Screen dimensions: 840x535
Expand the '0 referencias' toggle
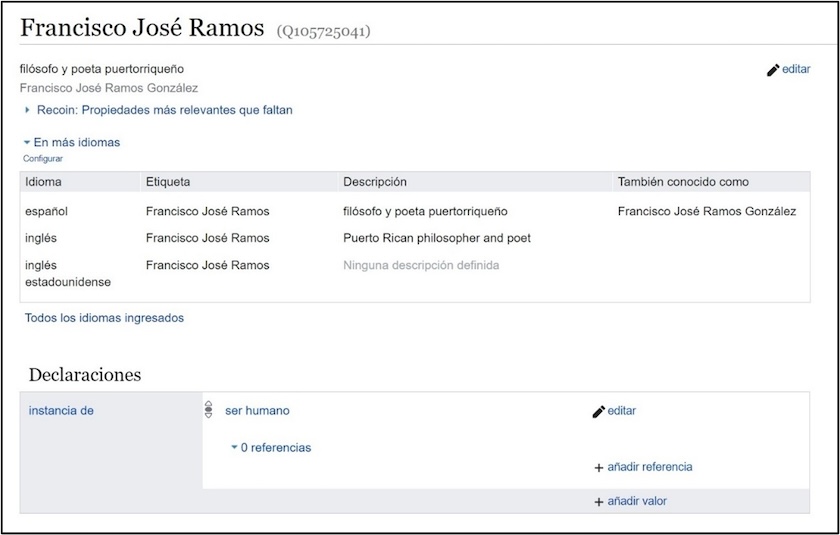click(234, 448)
